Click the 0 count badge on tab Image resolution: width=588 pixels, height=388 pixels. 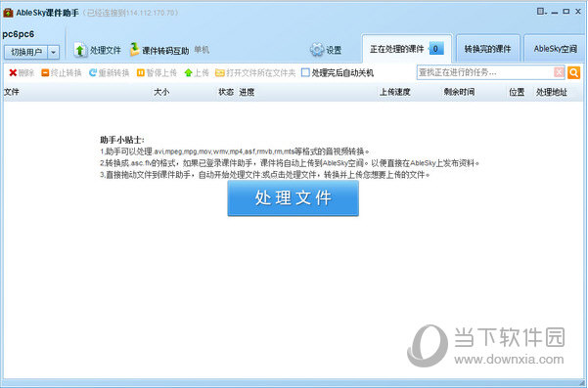[x=435, y=49]
